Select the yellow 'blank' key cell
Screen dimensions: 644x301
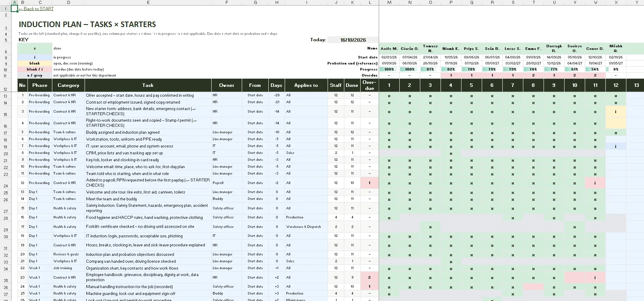click(x=35, y=63)
